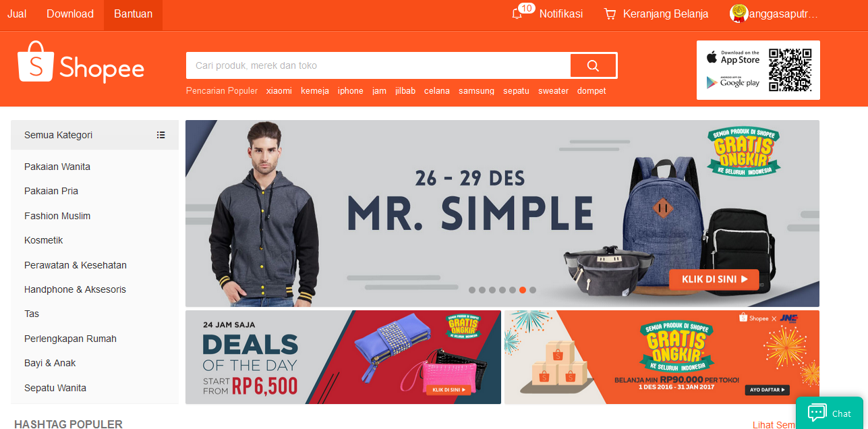868x429 pixels.
Task: Select the active orange carousel dot
Action: point(523,290)
